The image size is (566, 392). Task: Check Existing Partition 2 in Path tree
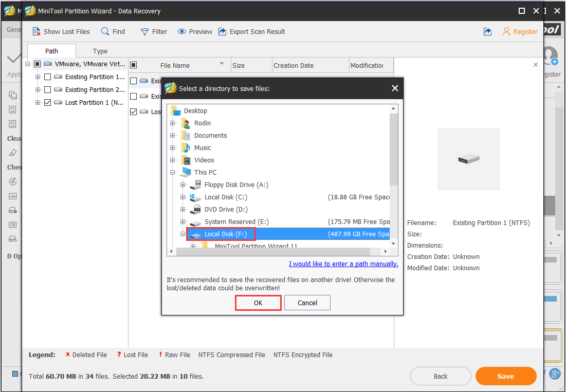[47, 89]
